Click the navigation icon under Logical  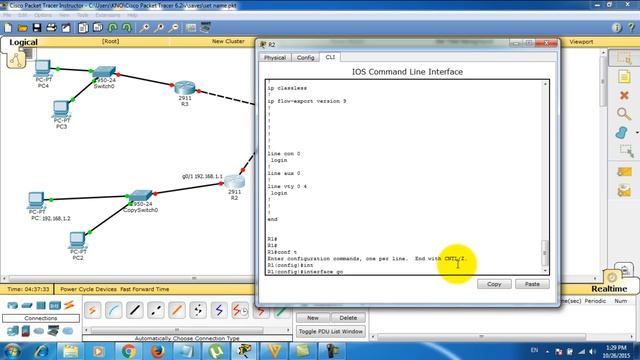click(x=16, y=60)
